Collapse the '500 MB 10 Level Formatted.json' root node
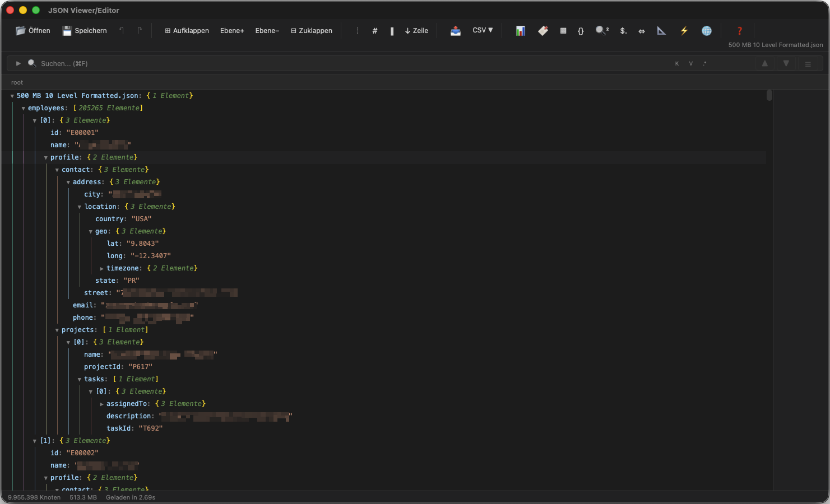Image resolution: width=830 pixels, height=504 pixels. click(12, 96)
